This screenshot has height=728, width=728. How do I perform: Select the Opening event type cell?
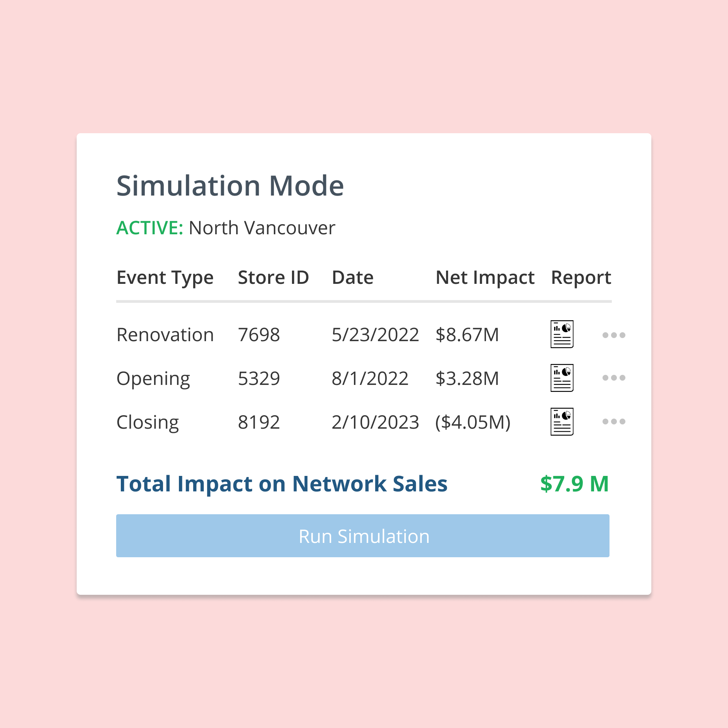tap(153, 379)
